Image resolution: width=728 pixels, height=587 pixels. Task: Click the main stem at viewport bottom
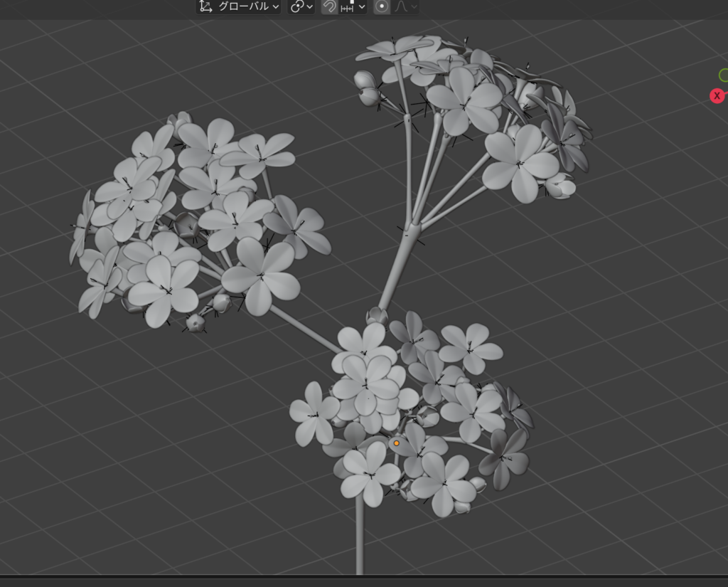pos(359,541)
